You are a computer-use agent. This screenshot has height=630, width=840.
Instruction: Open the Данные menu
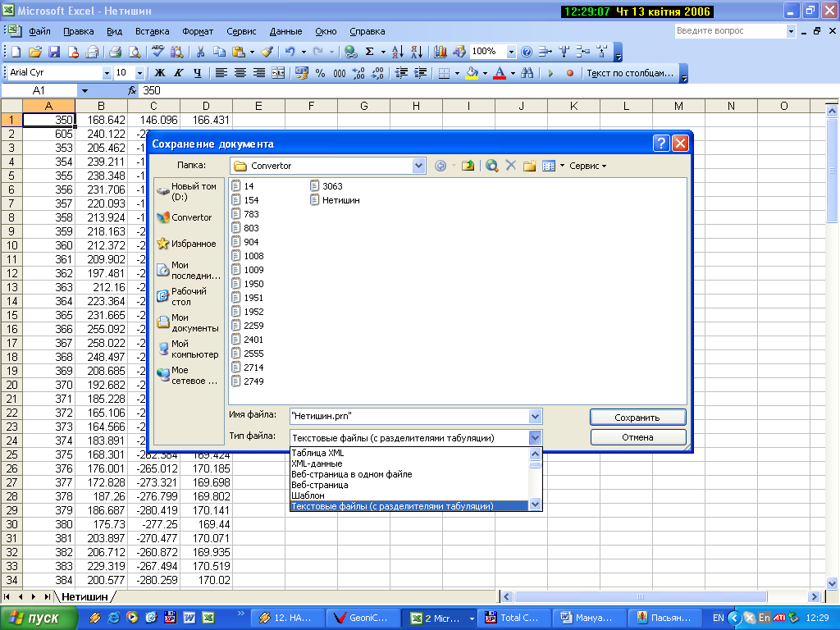click(285, 32)
